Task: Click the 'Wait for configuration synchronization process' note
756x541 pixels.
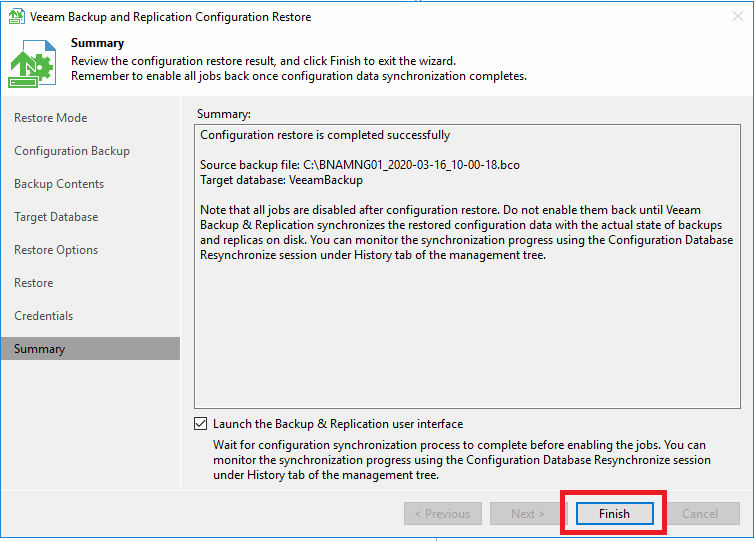Action: (x=462, y=460)
